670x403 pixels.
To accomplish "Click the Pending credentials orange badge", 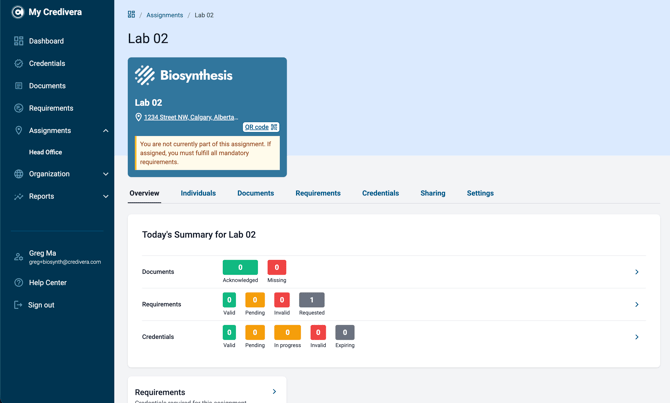I will [x=255, y=332].
